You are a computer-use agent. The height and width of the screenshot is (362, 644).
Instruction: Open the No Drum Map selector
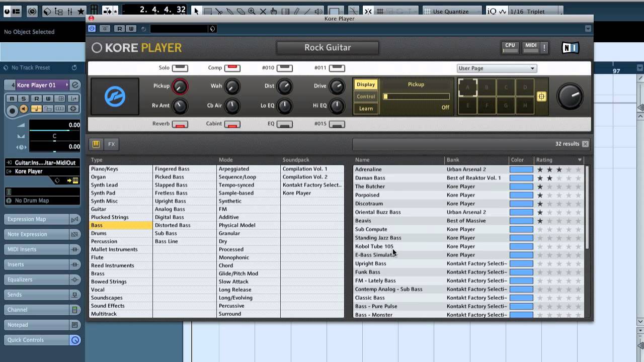pos(42,201)
